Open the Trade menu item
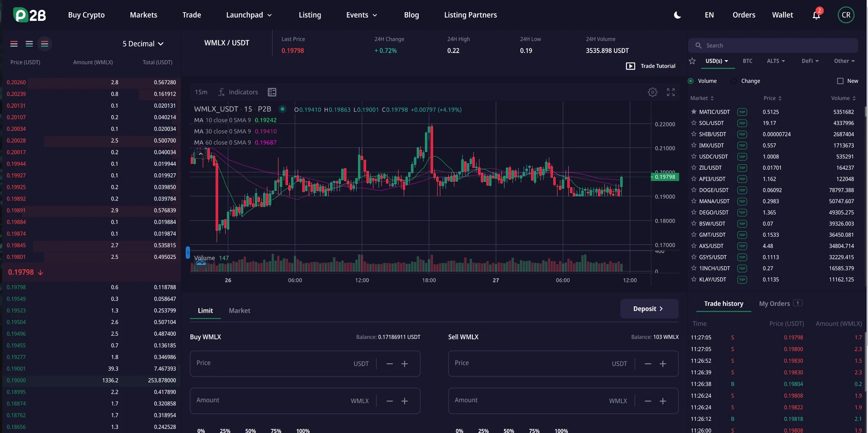The image size is (868, 433). coord(192,15)
